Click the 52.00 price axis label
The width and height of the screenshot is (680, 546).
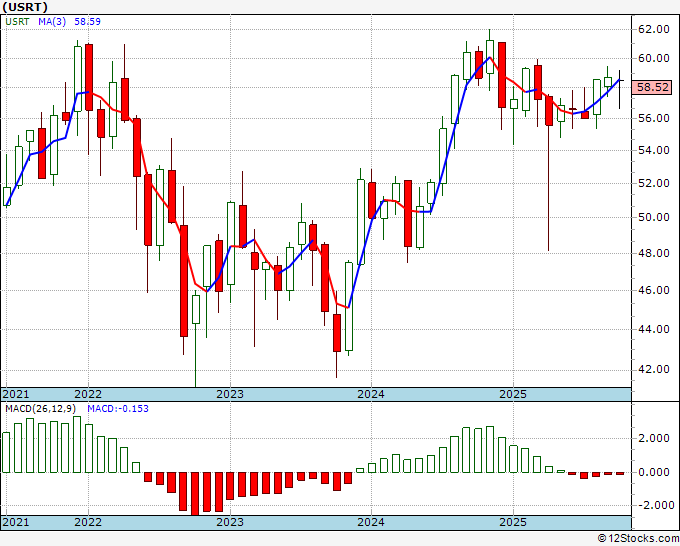pos(654,183)
